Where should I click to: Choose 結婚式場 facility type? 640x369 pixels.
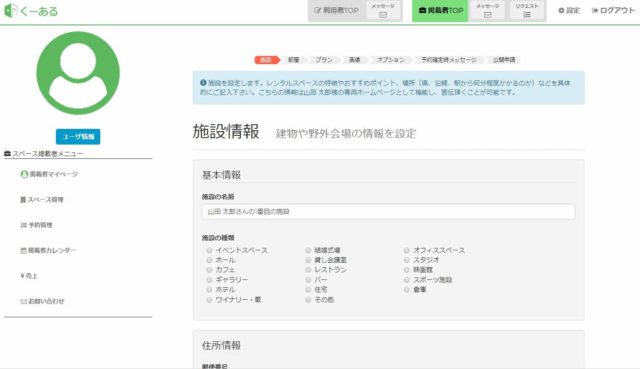(x=308, y=250)
